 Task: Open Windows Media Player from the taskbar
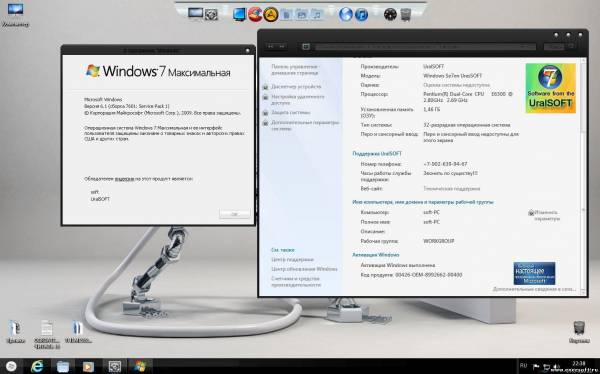pyautogui.click(x=88, y=367)
